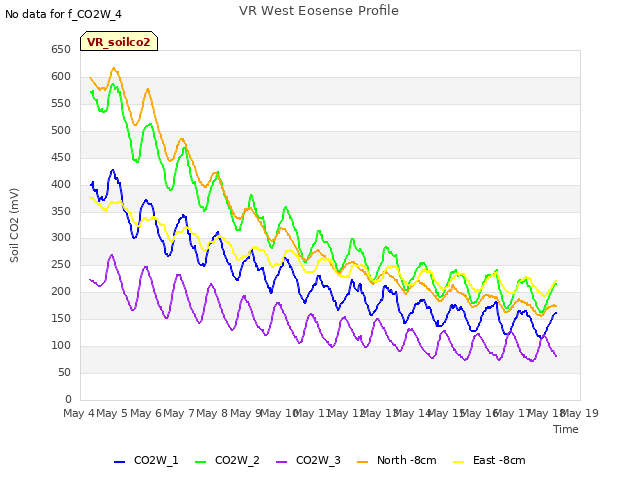The width and height of the screenshot is (640, 480).
Task: Click the May 5 x-axis label
Action: click(112, 413)
